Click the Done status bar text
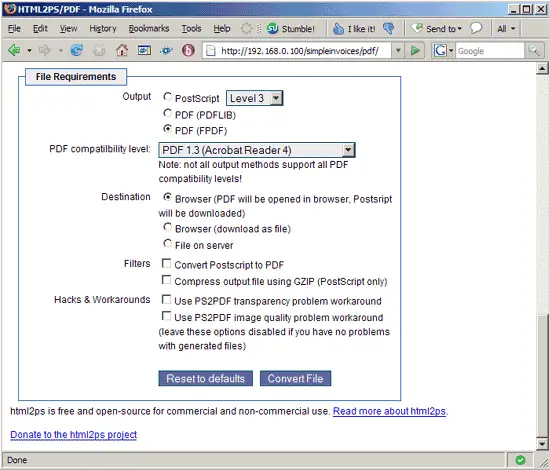This screenshot has height=470, width=550. tap(17, 460)
